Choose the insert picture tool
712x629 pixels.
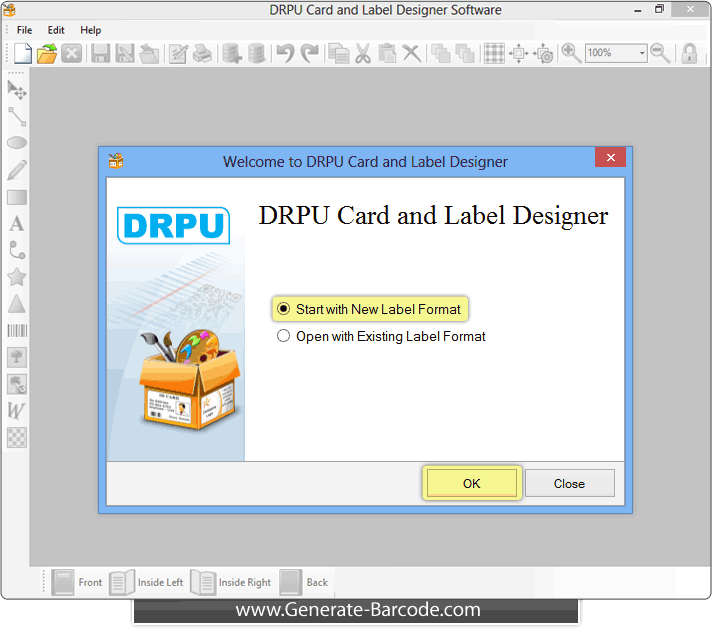point(17,357)
